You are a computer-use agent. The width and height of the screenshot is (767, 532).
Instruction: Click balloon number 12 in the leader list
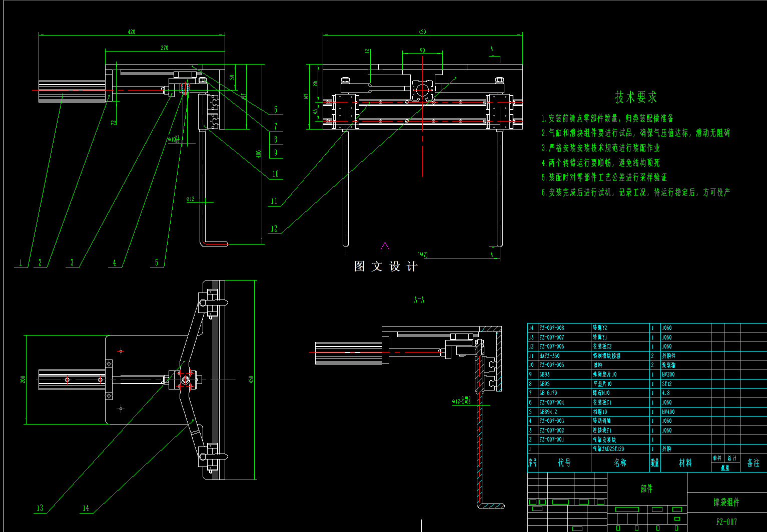(x=274, y=228)
